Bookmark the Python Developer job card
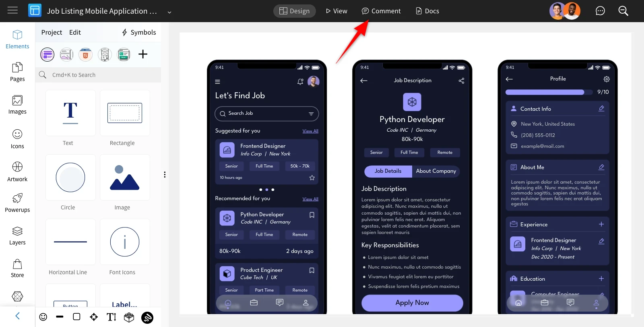This screenshot has width=644, height=327. tap(312, 215)
